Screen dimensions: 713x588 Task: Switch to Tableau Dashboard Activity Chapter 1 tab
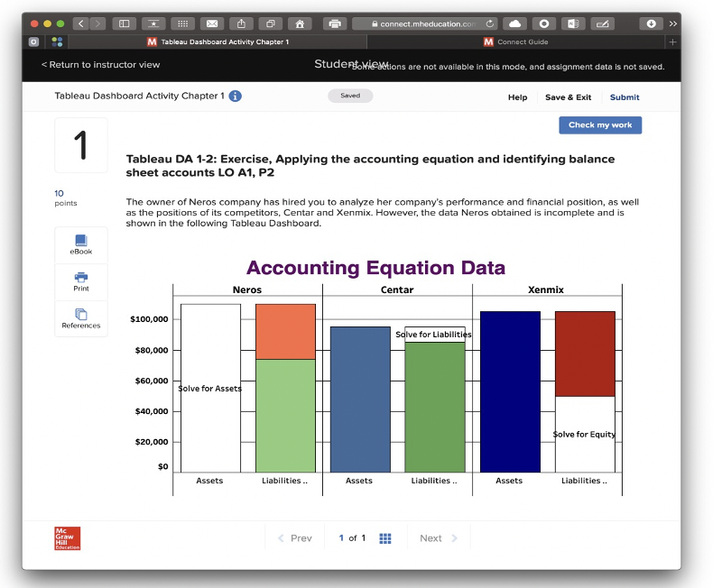tap(218, 41)
